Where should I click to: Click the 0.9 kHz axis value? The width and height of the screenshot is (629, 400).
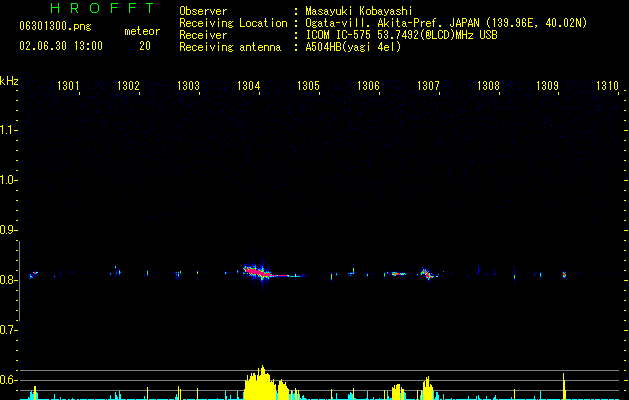tap(8, 230)
